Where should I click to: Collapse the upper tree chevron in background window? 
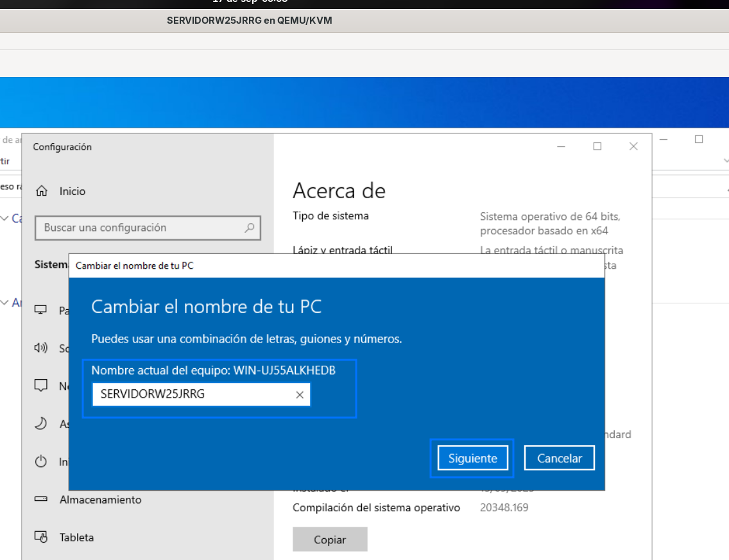pos(4,219)
